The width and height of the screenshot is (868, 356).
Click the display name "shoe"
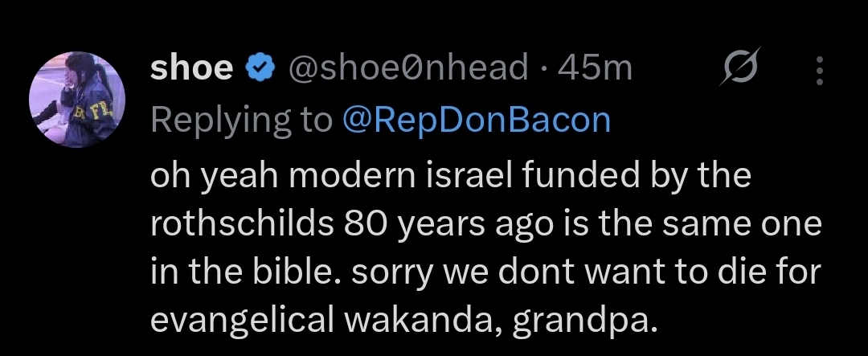(191, 70)
